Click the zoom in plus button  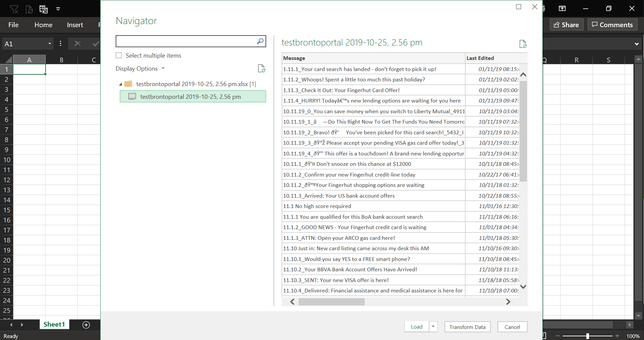(x=617, y=336)
